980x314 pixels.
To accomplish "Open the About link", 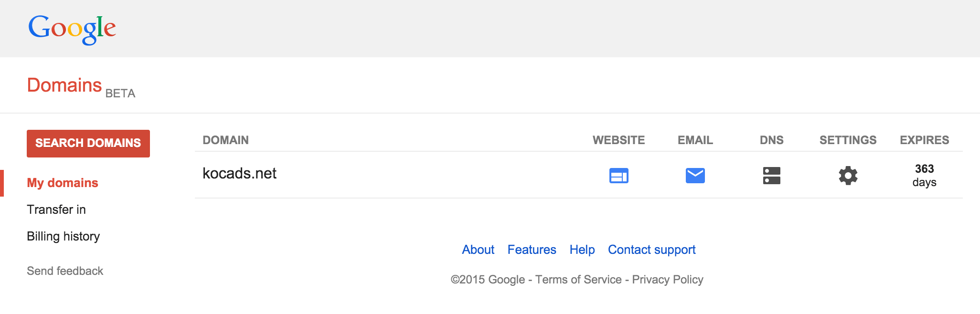I will coord(478,250).
